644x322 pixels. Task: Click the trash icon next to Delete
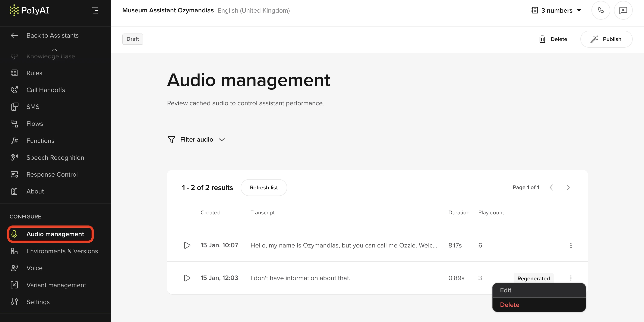tap(542, 39)
